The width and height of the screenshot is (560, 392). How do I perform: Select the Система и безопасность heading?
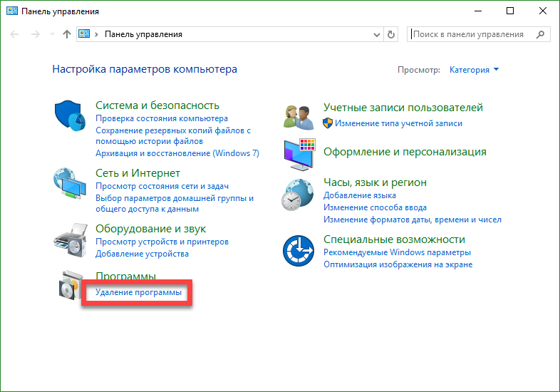(x=157, y=106)
